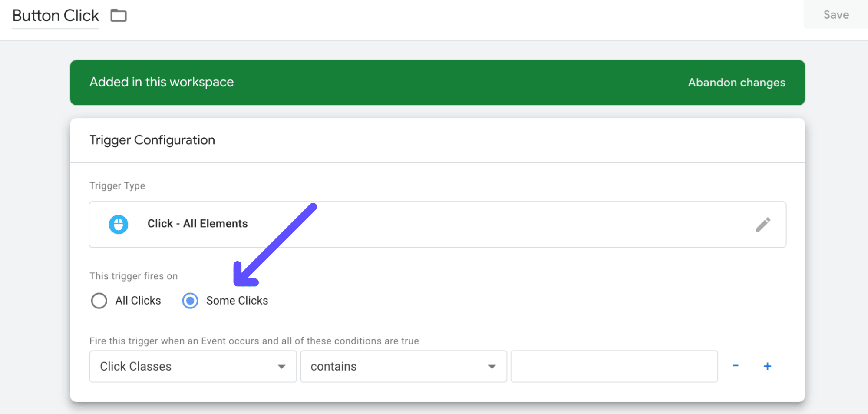Click the minus icon to remove condition
The image size is (868, 414).
pyautogui.click(x=736, y=366)
